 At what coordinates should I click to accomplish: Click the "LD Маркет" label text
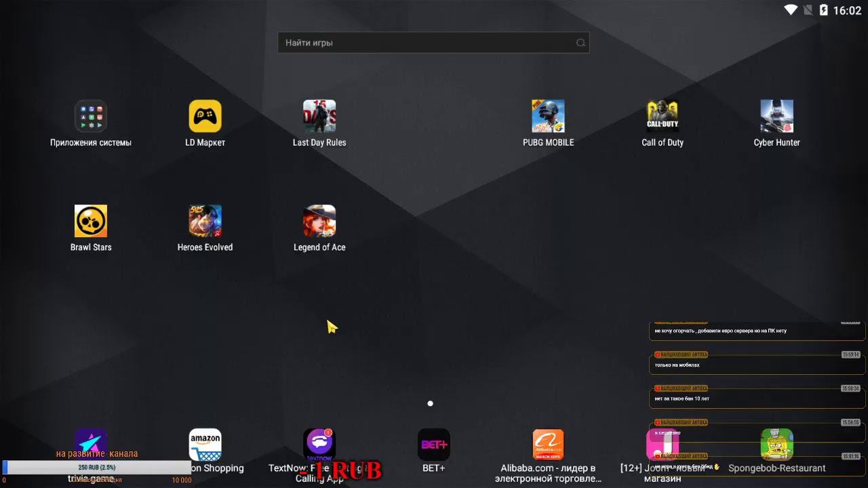click(205, 142)
